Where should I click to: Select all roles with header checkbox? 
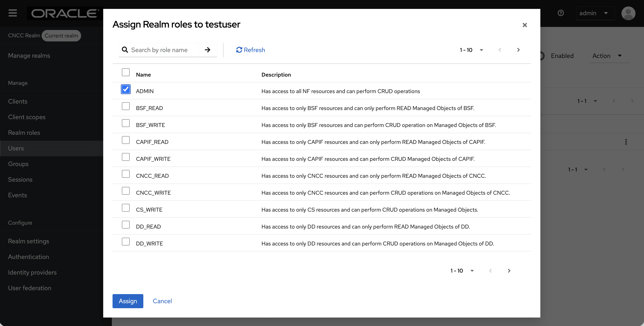126,72
